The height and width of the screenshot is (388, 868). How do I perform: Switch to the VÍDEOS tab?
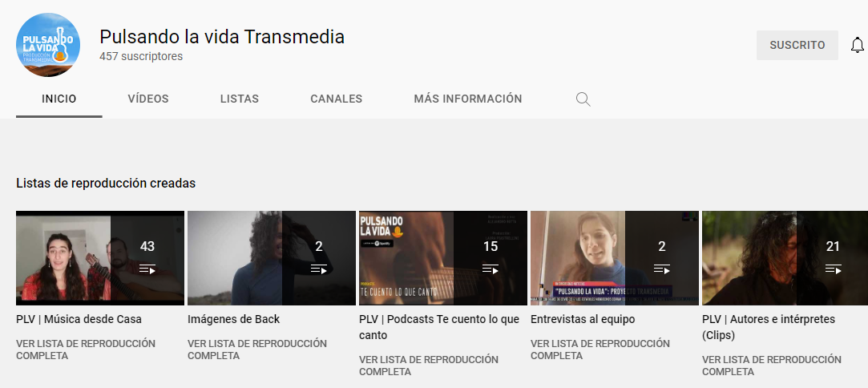(x=148, y=99)
